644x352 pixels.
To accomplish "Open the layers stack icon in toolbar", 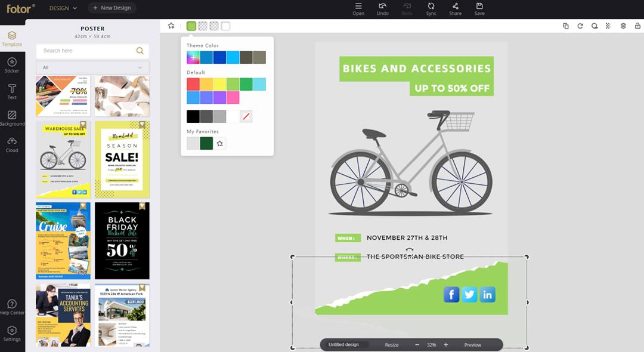I will coord(623,26).
